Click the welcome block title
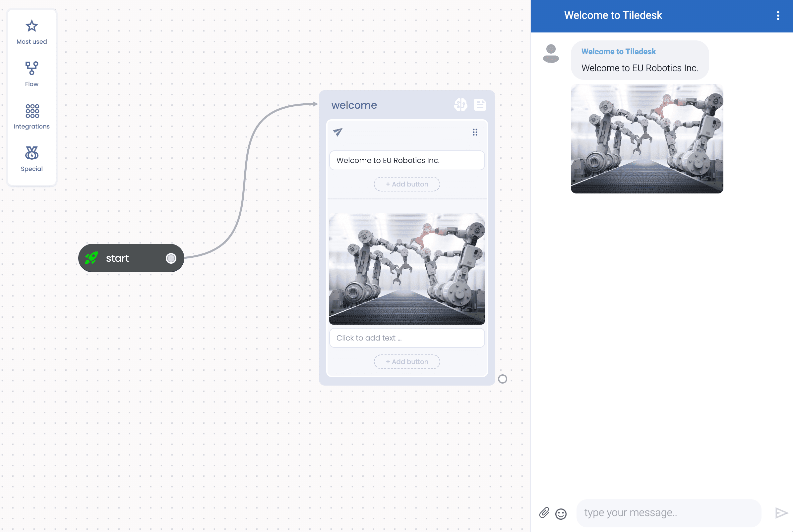 click(x=354, y=105)
